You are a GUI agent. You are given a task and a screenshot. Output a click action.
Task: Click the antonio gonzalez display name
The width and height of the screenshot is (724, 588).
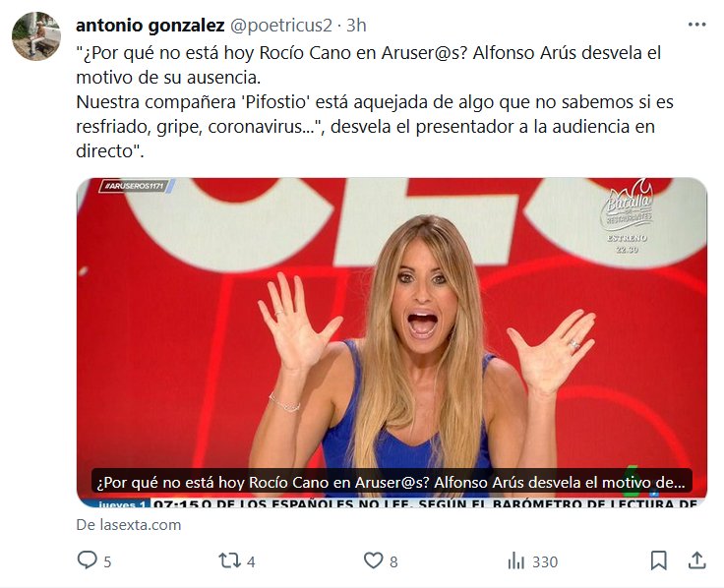(151, 26)
